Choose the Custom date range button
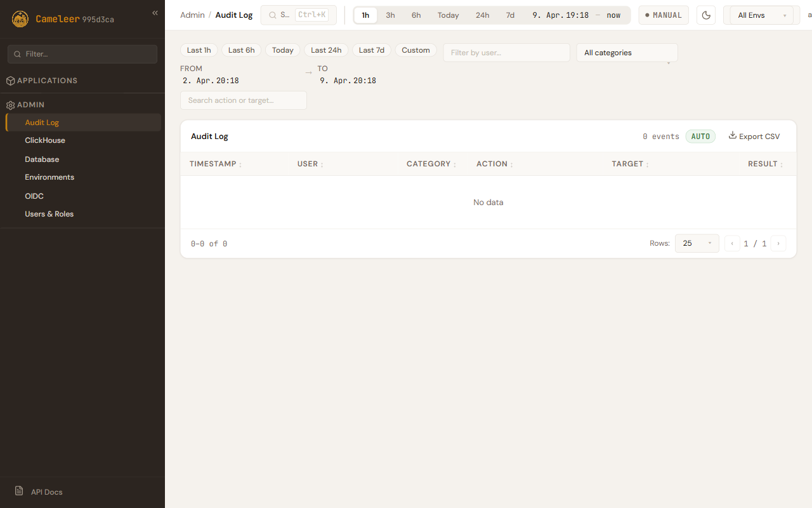 416,50
